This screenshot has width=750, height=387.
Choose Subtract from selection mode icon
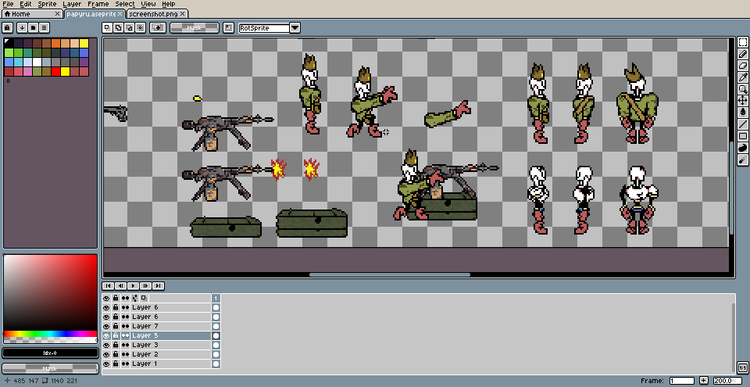pyautogui.click(x=129, y=28)
